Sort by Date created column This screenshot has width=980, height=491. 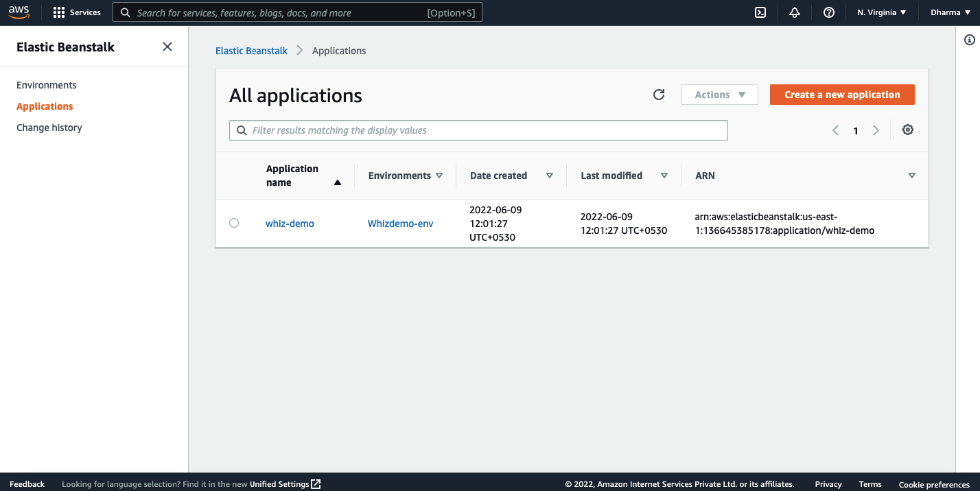pos(511,176)
